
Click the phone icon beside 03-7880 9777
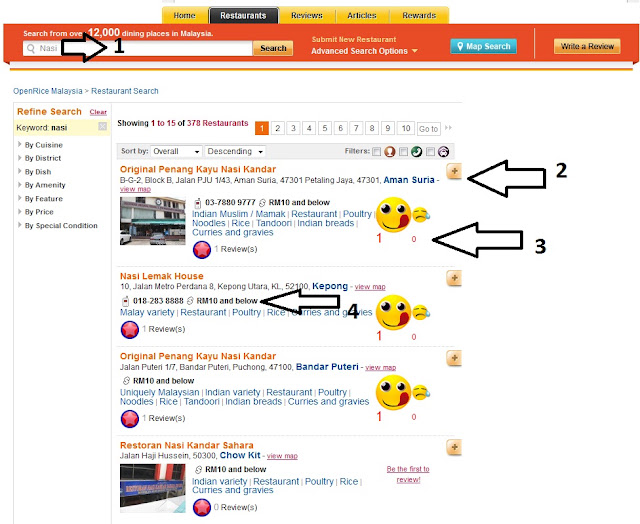pos(198,202)
